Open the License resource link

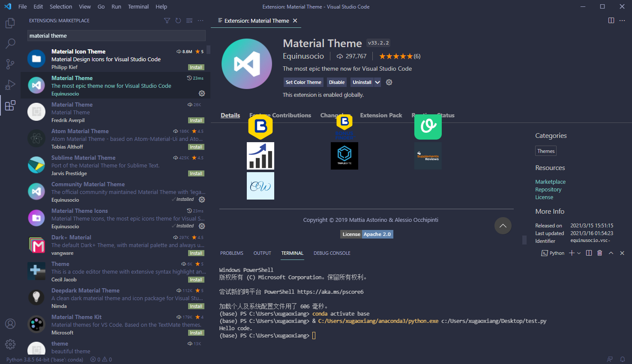[x=544, y=197]
